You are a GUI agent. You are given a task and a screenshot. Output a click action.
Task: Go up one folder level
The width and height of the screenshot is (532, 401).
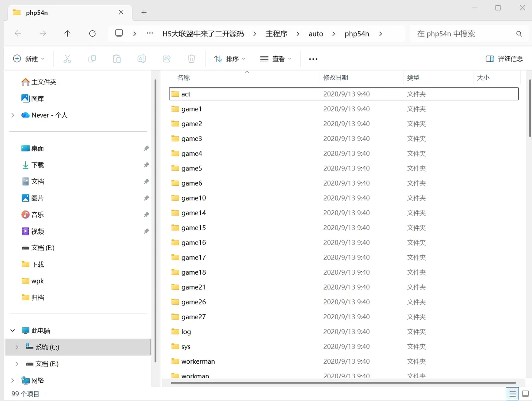[67, 33]
